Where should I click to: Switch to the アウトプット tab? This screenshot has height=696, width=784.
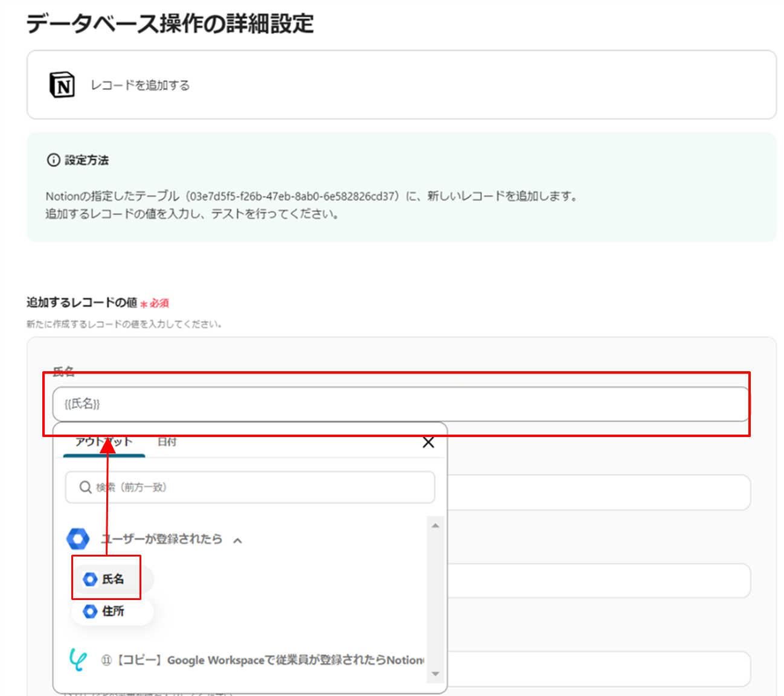tap(104, 442)
